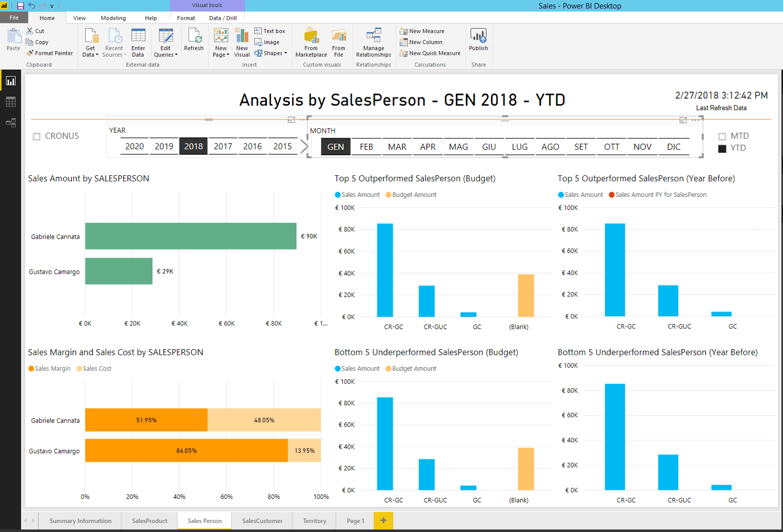This screenshot has height=532, width=783.
Task: Choose 2017 in the year slicer
Action: [223, 146]
